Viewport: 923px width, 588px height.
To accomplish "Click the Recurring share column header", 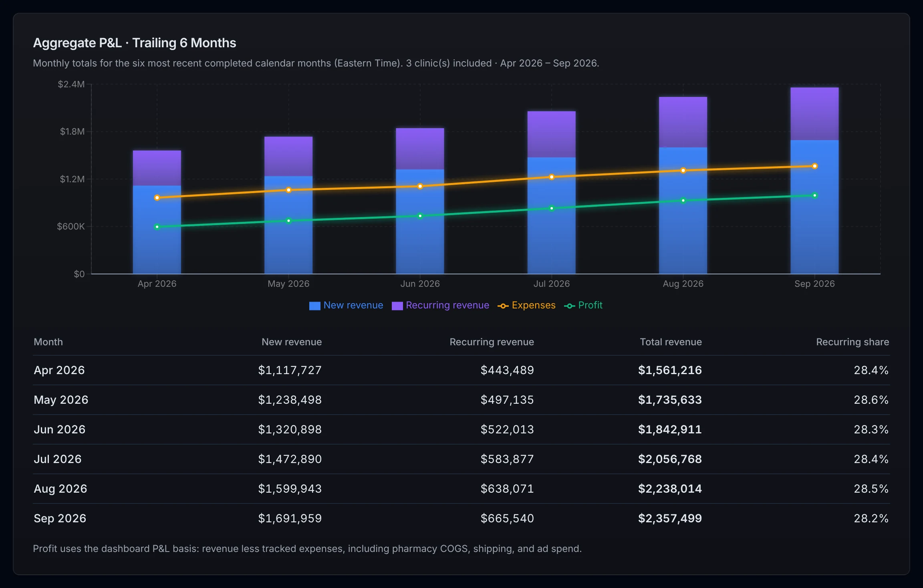I will 852,342.
